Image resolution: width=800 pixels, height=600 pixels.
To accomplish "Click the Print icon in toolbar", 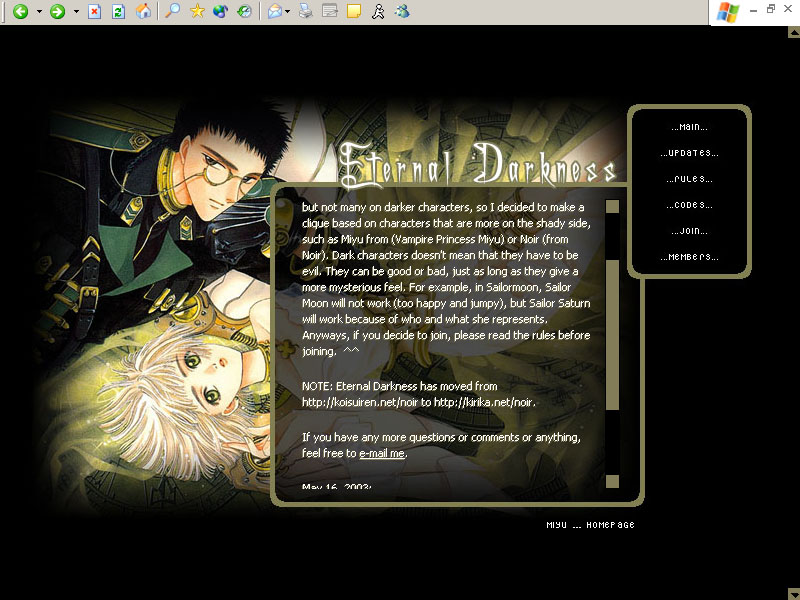I will pos(306,12).
